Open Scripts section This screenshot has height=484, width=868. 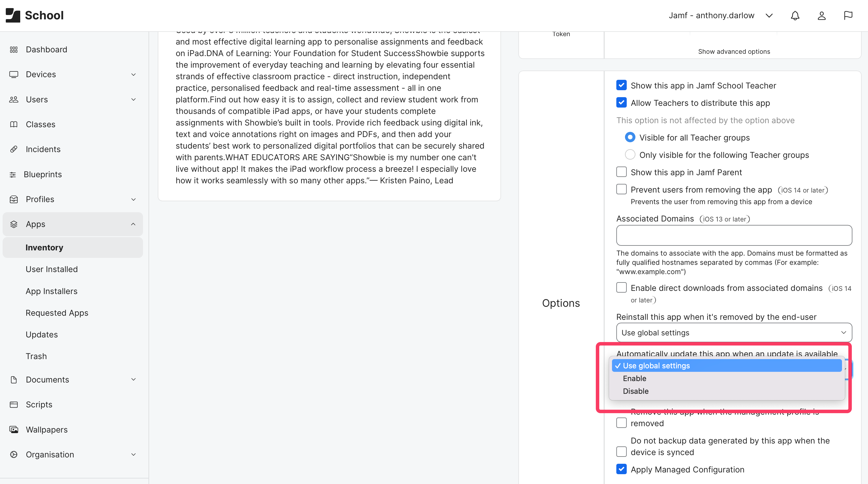coord(39,405)
